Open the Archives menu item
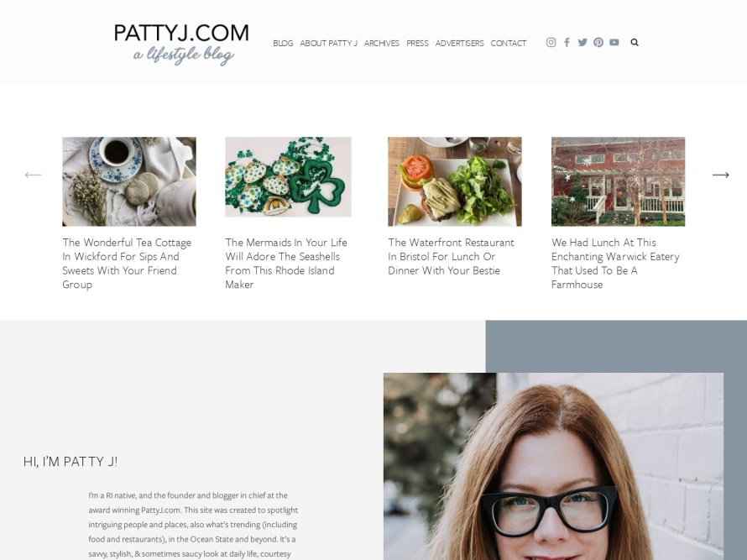This screenshot has width=747, height=560. 382,44
